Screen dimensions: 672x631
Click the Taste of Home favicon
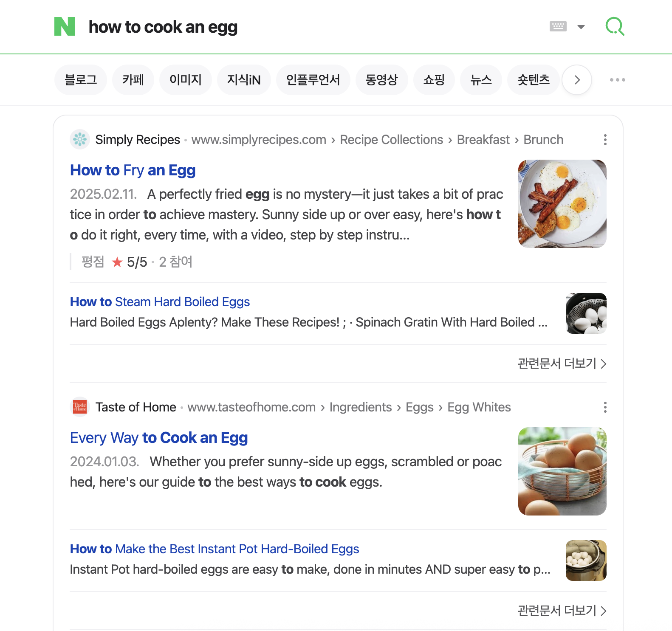[x=81, y=407]
